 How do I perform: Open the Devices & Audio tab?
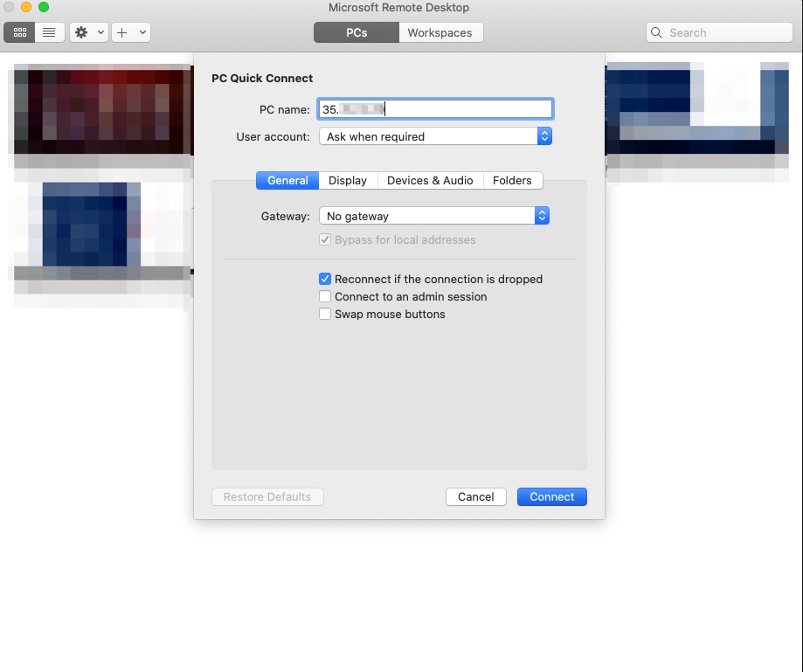[x=430, y=181]
